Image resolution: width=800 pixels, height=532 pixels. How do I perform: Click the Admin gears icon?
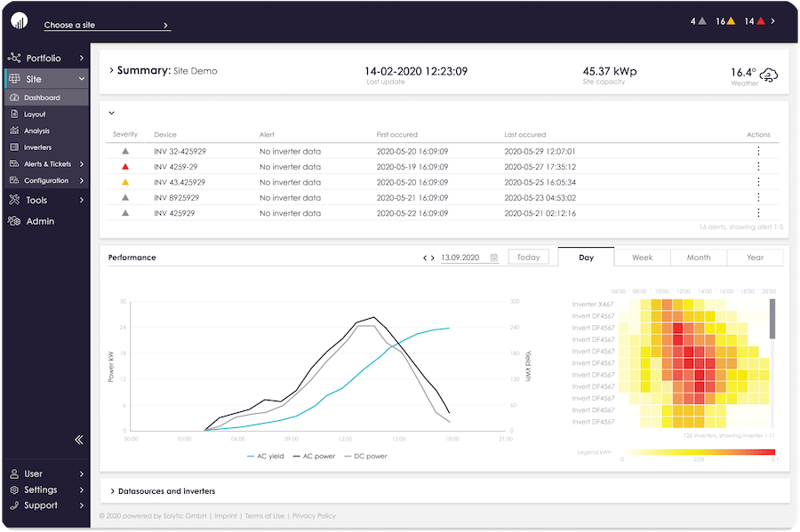(14, 220)
